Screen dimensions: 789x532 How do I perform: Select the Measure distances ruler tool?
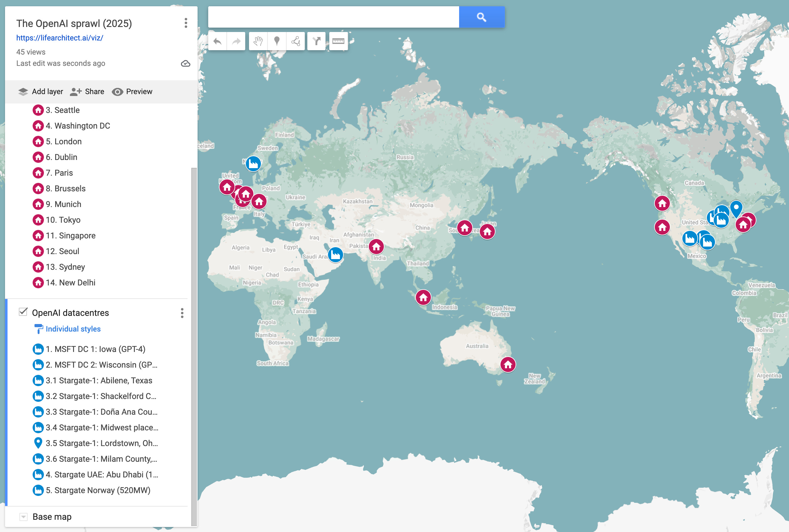(338, 41)
